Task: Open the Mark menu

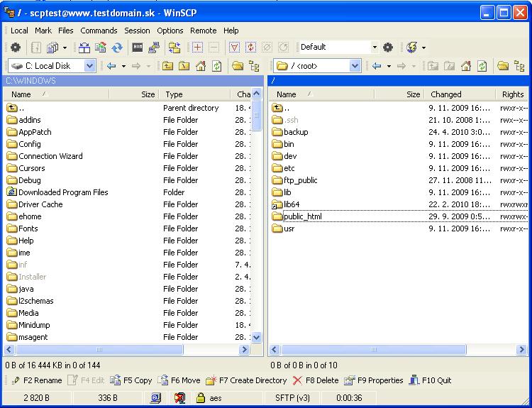Action: tap(43, 31)
